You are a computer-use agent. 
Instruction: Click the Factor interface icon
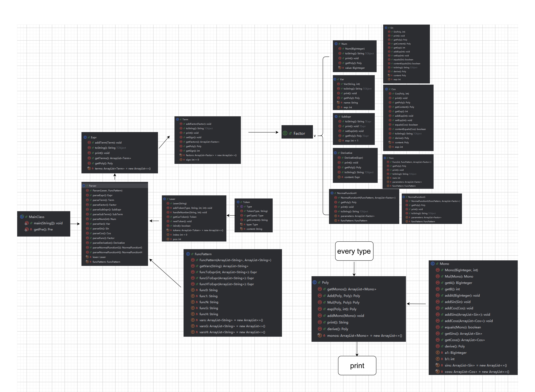tap(285, 133)
